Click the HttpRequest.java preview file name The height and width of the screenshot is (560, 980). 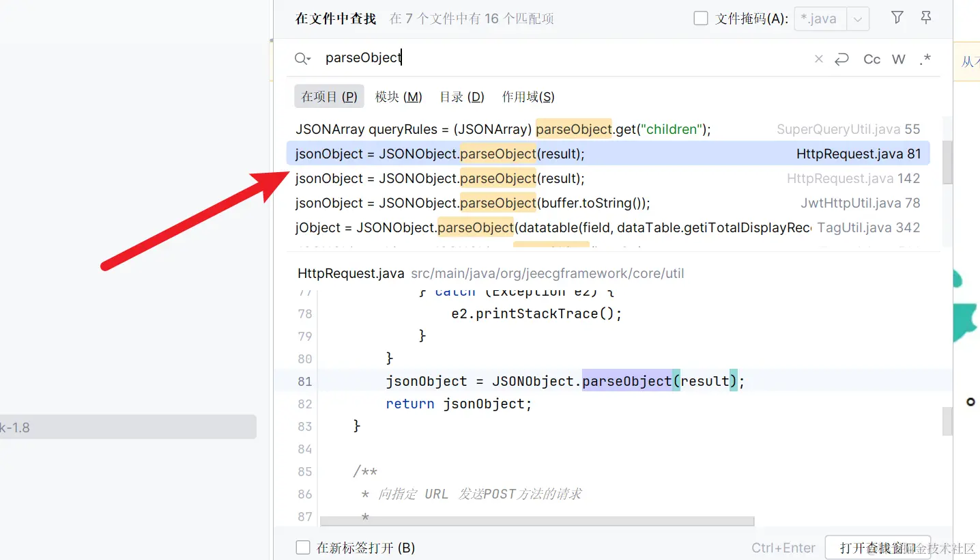pyautogui.click(x=351, y=274)
